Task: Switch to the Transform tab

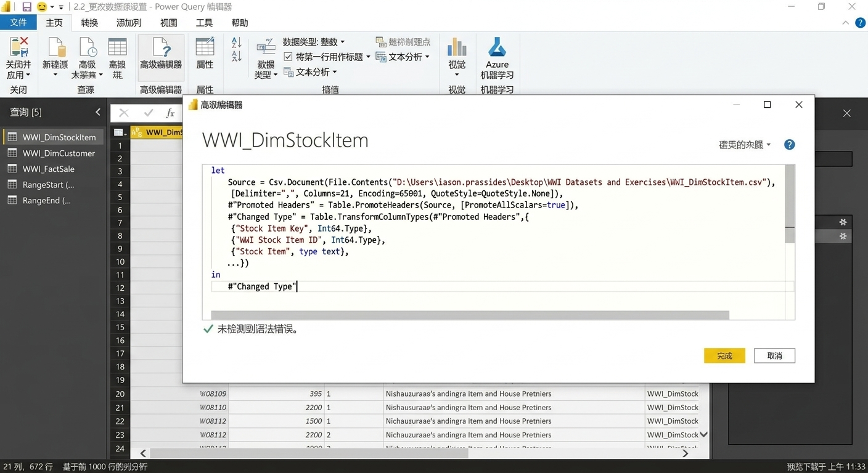Action: pyautogui.click(x=89, y=23)
